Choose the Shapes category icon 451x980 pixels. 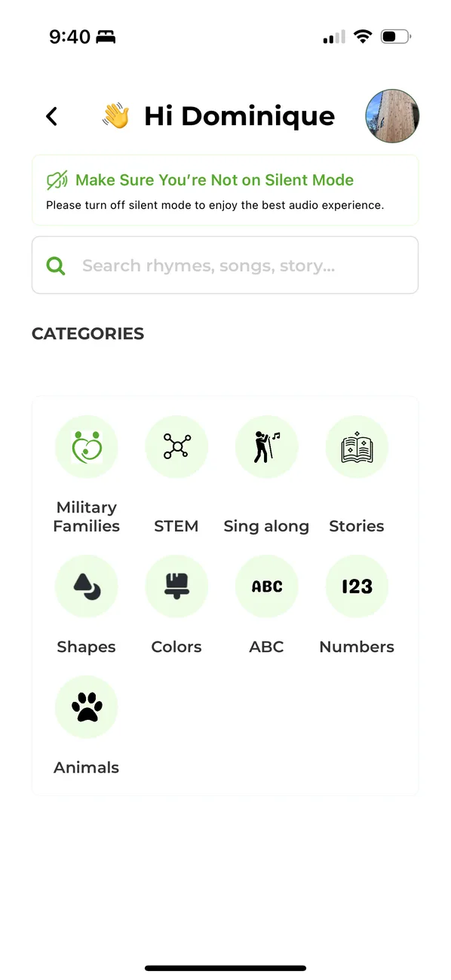pos(87,586)
